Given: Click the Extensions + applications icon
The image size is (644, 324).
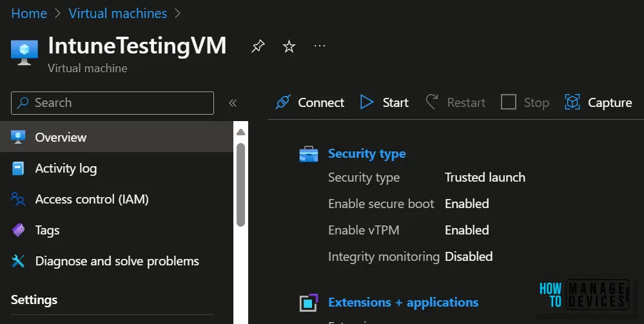Looking at the screenshot, I should coord(308,303).
